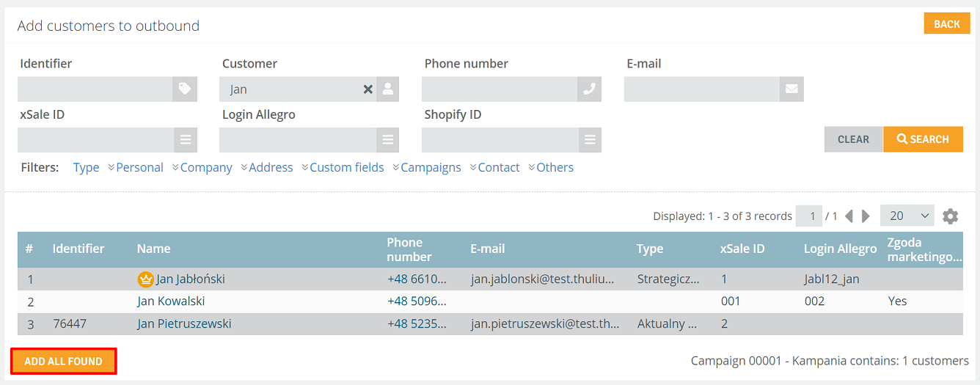The image size is (980, 385).
Task: Sort by Phone number column header
Action: pos(409,249)
